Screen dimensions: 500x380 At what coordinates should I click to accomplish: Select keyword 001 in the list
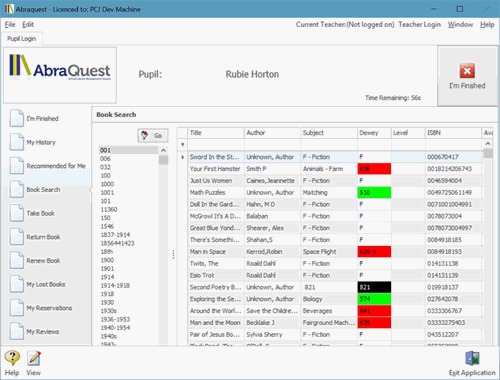tap(128, 150)
